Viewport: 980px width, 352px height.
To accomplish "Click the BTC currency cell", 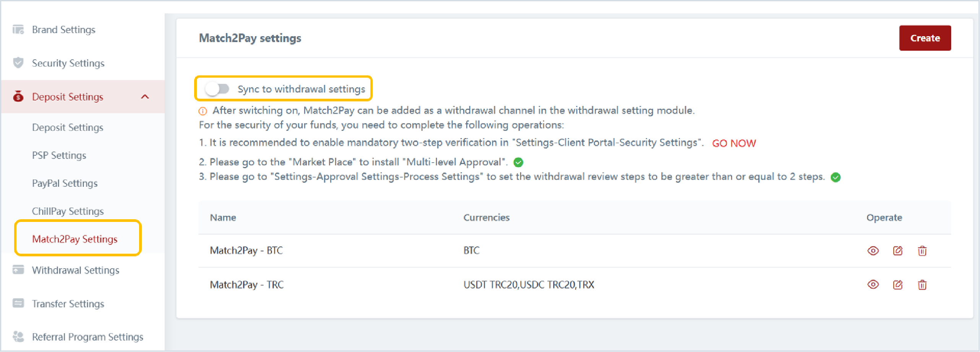I will point(471,251).
